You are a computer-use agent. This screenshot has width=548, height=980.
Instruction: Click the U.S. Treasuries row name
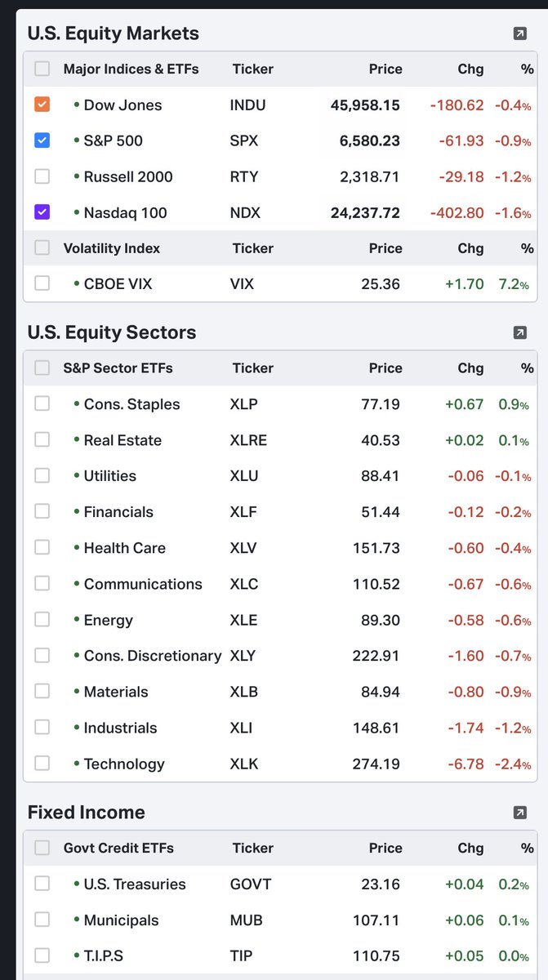pyautogui.click(x=135, y=884)
